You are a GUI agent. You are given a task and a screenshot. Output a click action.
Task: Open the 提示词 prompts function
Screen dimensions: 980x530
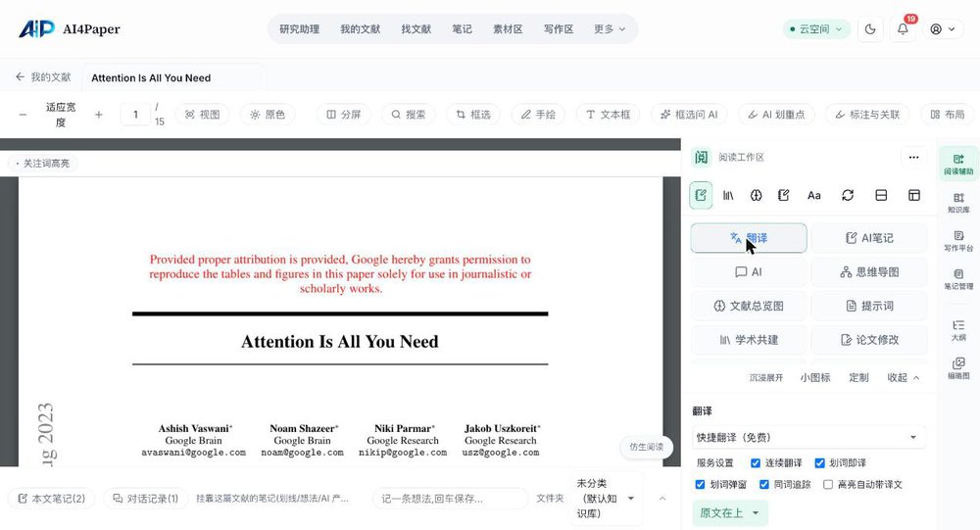coord(868,306)
